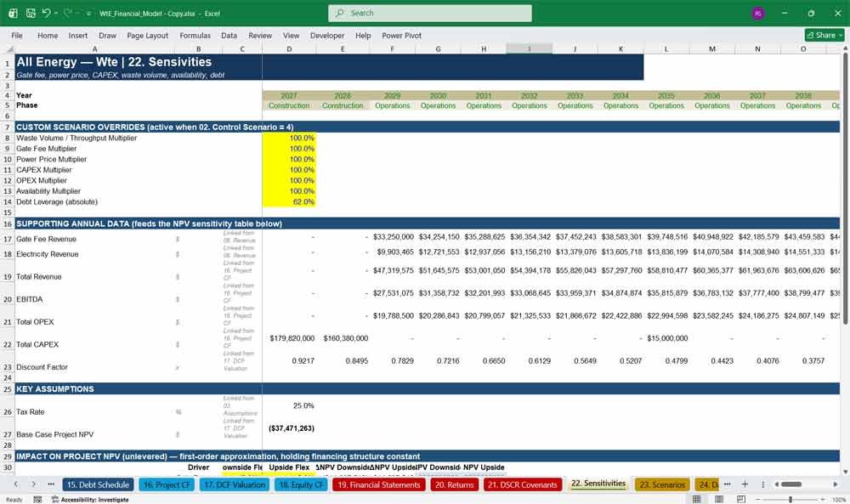Screen dimensions: 850x504
Task: Click Base Case NPV ($37,471,263) cell
Action: click(x=289, y=428)
